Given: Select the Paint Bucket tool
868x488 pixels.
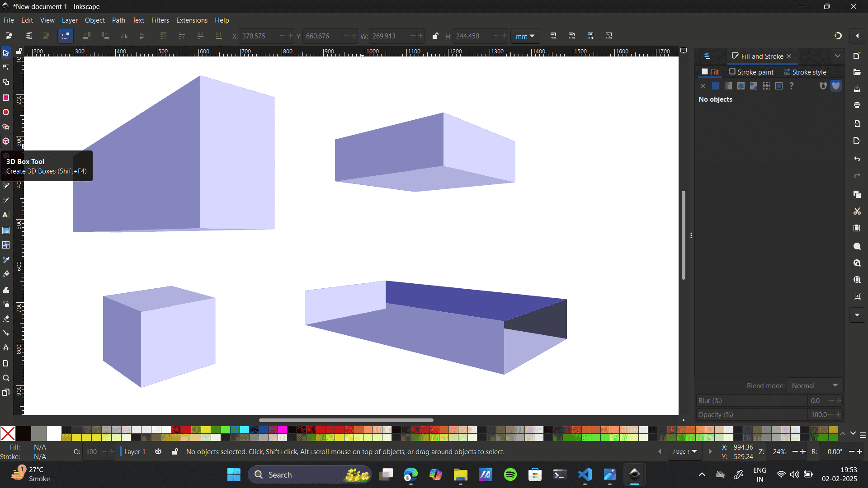Looking at the screenshot, I should tap(6, 274).
